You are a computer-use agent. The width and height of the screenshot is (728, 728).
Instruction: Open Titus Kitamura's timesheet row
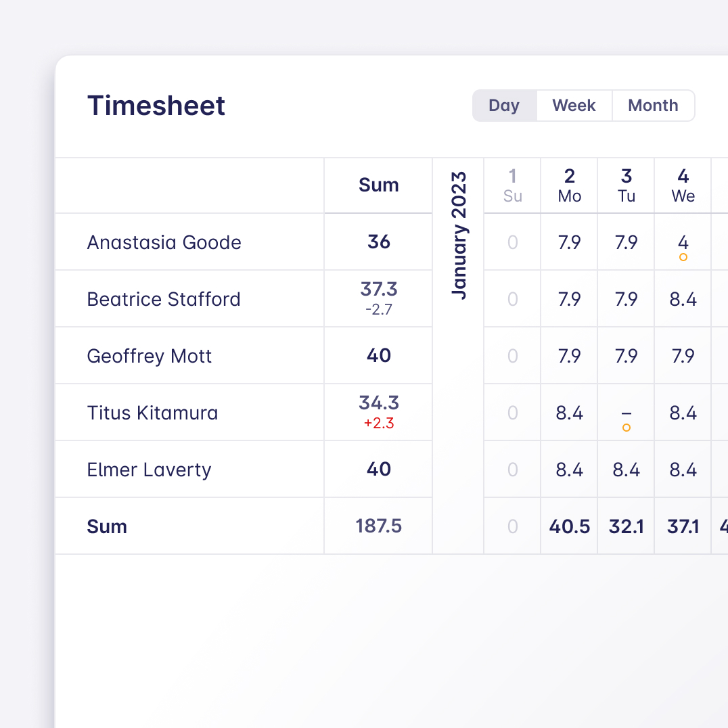(152, 413)
